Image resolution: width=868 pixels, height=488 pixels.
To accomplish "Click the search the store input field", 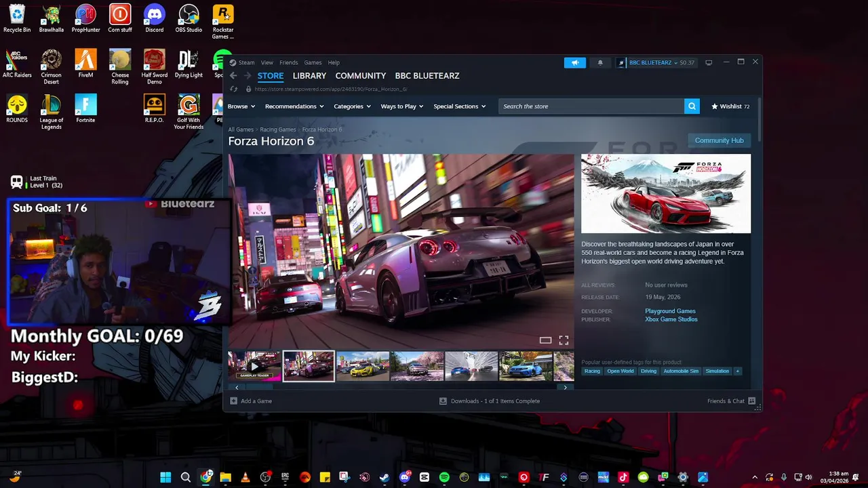I will (591, 106).
